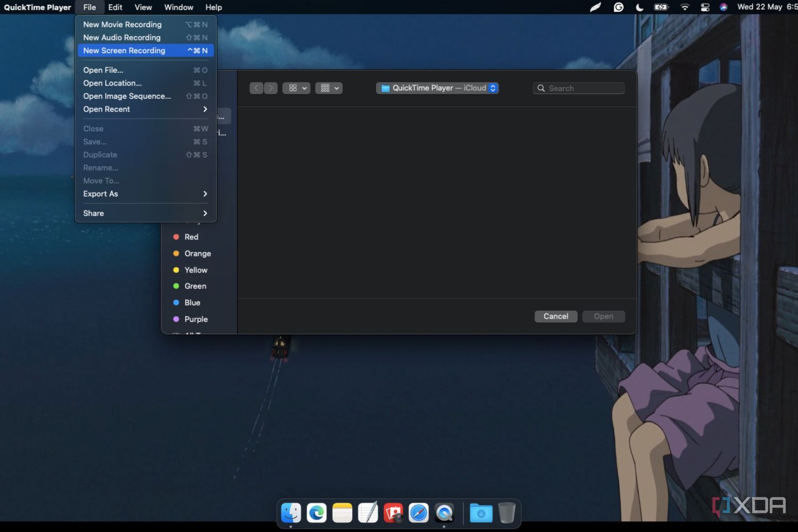
Task: Open Control Center from the menu bar
Action: [x=705, y=7]
